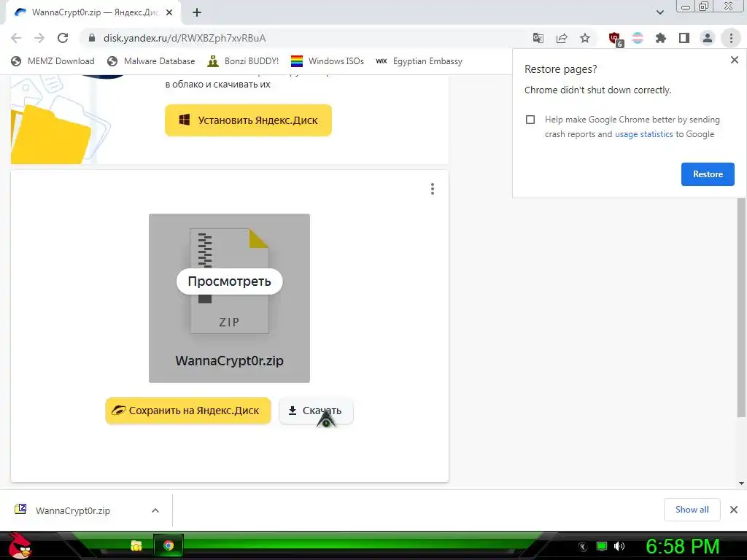Click Установить Яндекс.Диск button
Screen dimensions: 747x560
click(248, 120)
